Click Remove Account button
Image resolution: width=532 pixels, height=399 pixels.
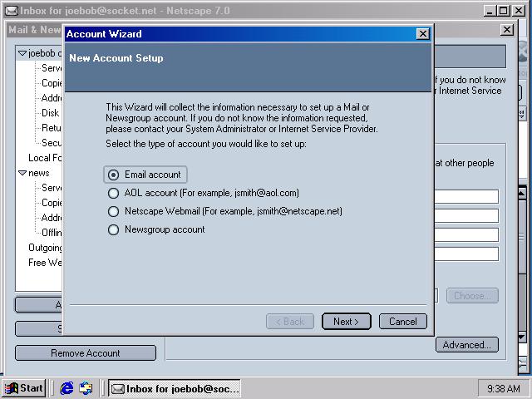coord(86,353)
